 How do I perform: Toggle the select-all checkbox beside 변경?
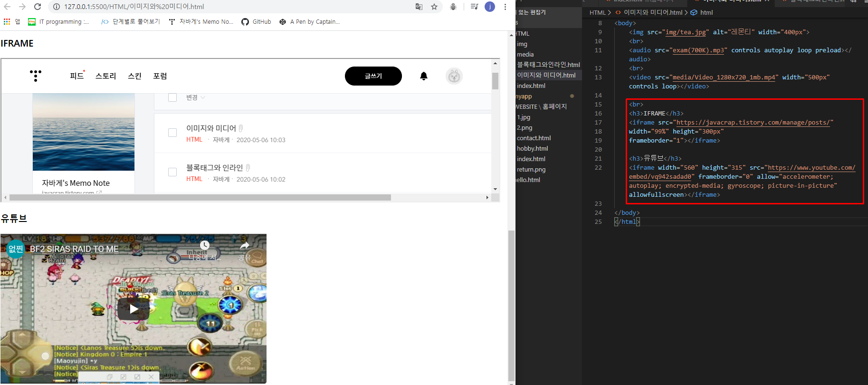click(x=172, y=97)
